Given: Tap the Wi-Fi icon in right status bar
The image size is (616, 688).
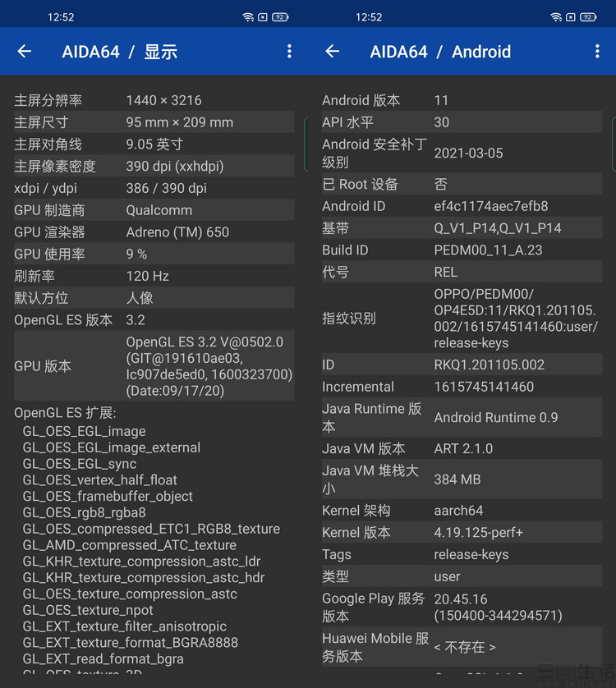Looking at the screenshot, I should pyautogui.click(x=556, y=17).
